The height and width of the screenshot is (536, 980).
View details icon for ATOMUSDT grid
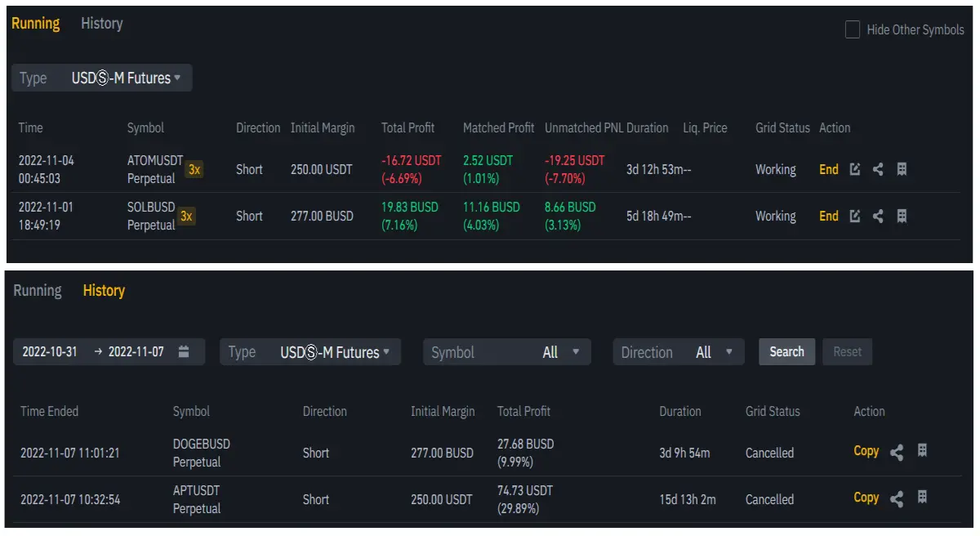tap(902, 169)
